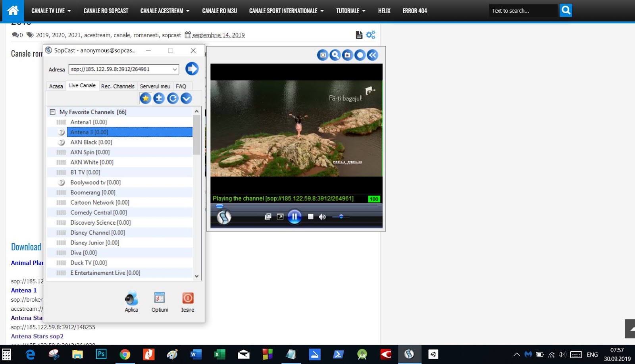Click the plus/minus channel icon in the SopCast toolbar
635x364 pixels.
pos(159,98)
